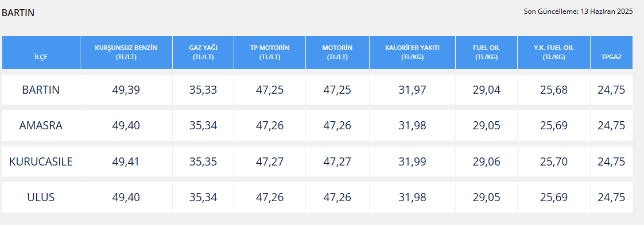Select the Y.K. FUEL OIL header
Image resolution: width=644 pixels, height=227 pixels.
pyautogui.click(x=554, y=53)
